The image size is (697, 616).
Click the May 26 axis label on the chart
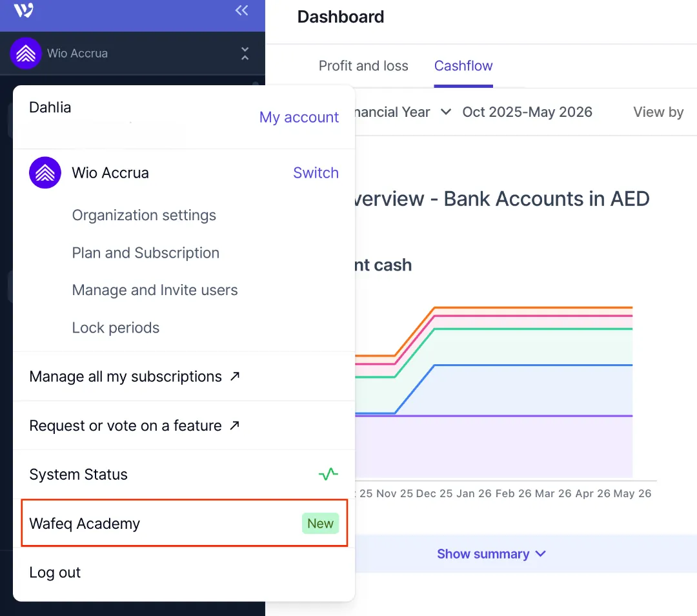632,493
